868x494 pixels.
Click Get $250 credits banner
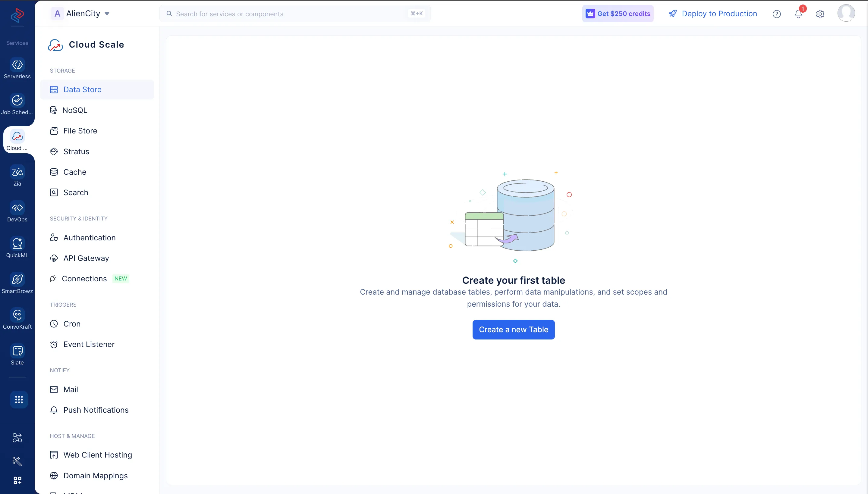[617, 14]
